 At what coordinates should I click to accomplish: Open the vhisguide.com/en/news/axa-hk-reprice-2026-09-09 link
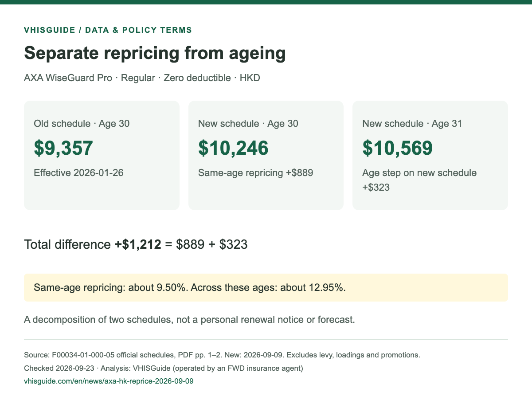(109, 381)
